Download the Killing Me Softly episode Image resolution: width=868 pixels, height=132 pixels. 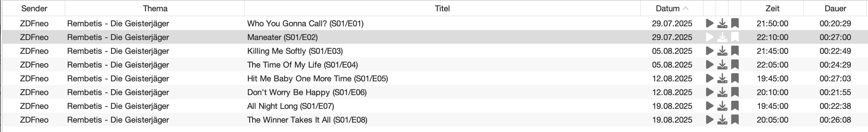tap(722, 51)
